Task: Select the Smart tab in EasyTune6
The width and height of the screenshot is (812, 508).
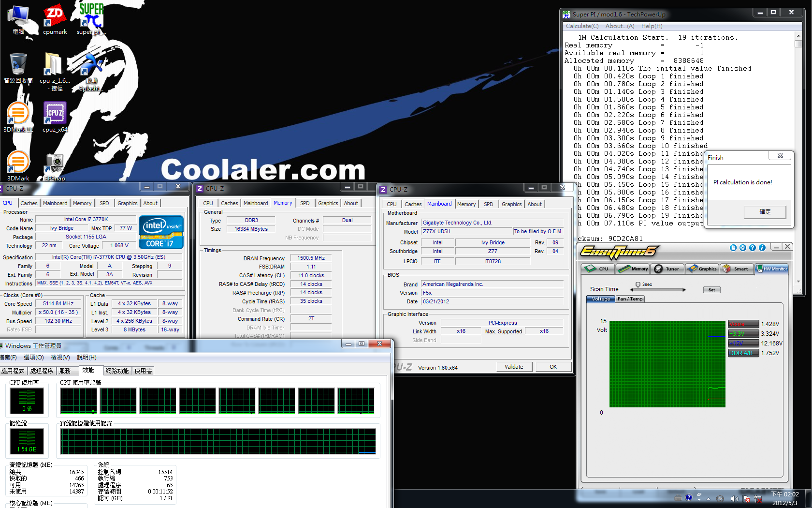Action: tap(736, 269)
